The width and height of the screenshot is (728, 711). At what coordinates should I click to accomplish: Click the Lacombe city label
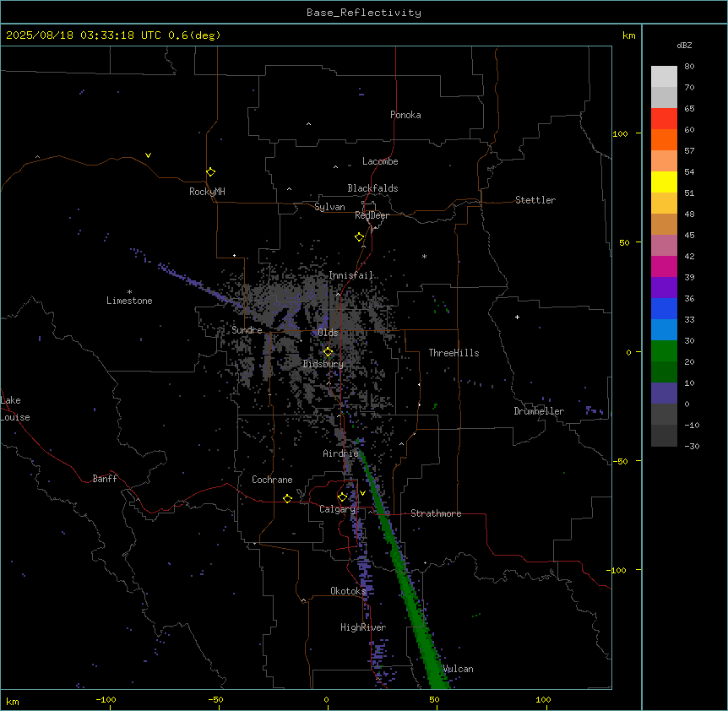coord(380,161)
